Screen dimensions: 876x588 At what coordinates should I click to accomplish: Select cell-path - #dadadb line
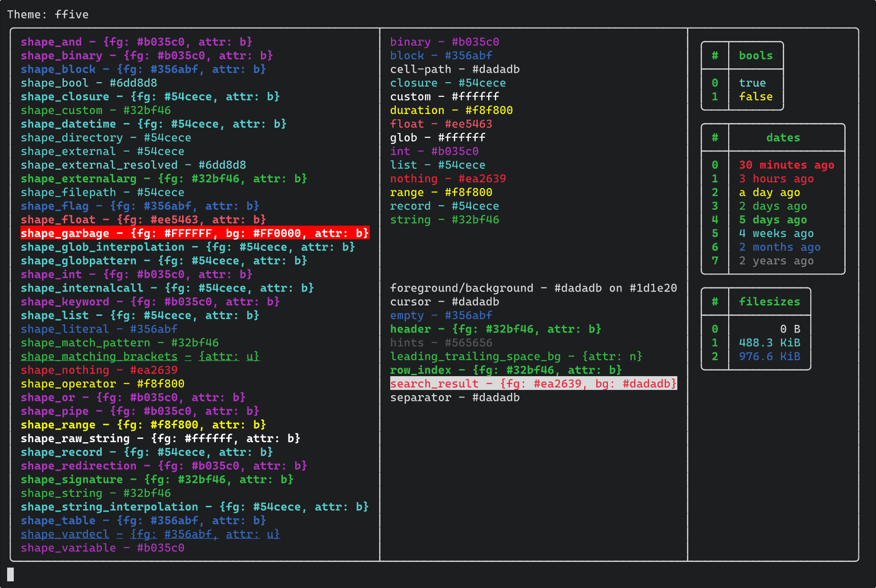(455, 69)
